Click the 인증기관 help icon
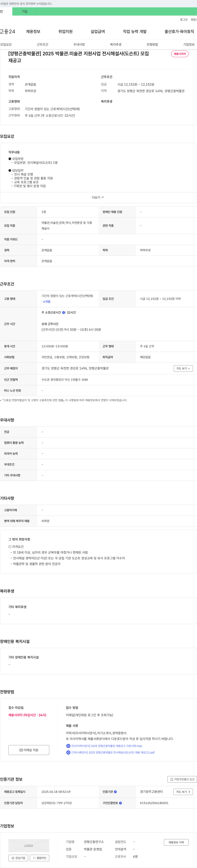The width and height of the screenshot is (197, 868). click(x=115, y=792)
